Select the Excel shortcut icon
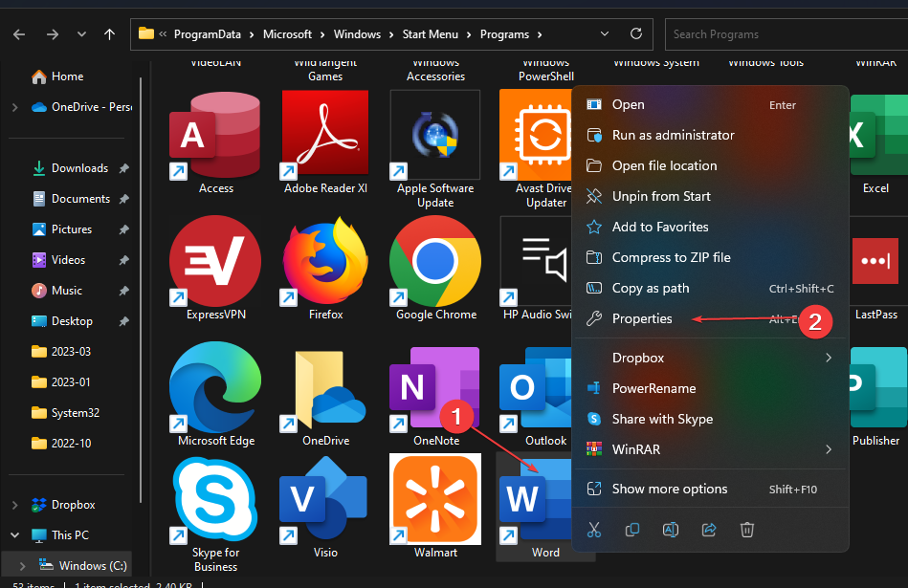Screen dimensions: 908x588 pos(878,136)
